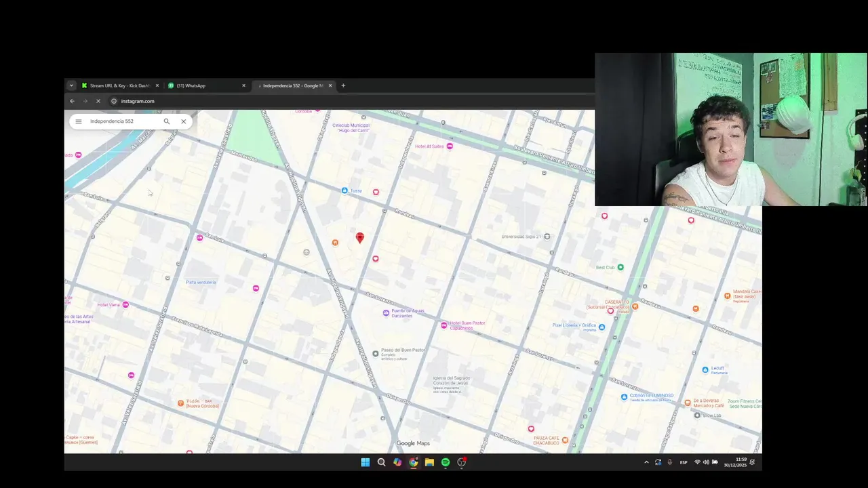Click the Piña verdulería label
Viewport: 868px width, 488px height.
click(201, 282)
